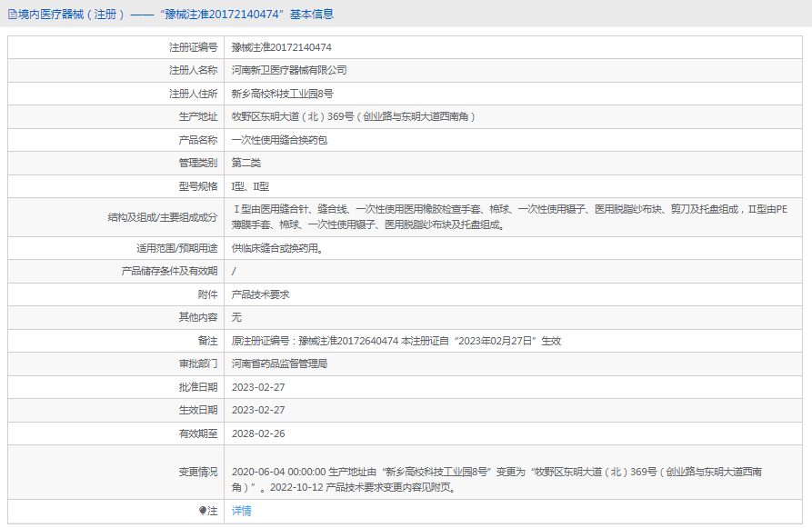Click the approving department 河南省药品监督管理局
Viewport: 812px width, 528px height.
(279, 364)
